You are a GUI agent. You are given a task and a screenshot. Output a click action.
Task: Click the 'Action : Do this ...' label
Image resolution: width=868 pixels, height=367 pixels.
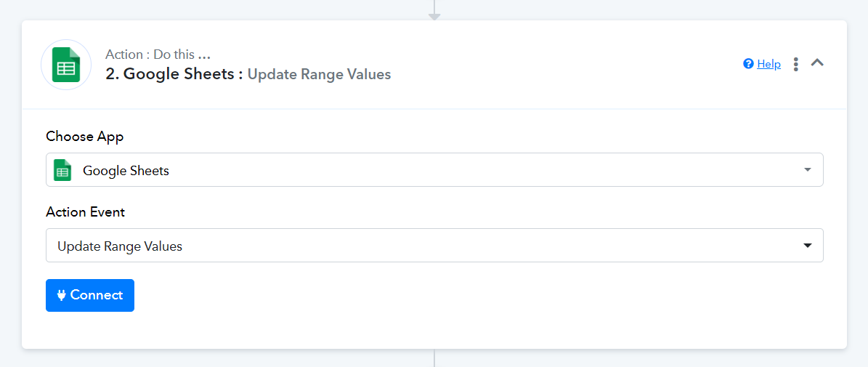(x=158, y=55)
